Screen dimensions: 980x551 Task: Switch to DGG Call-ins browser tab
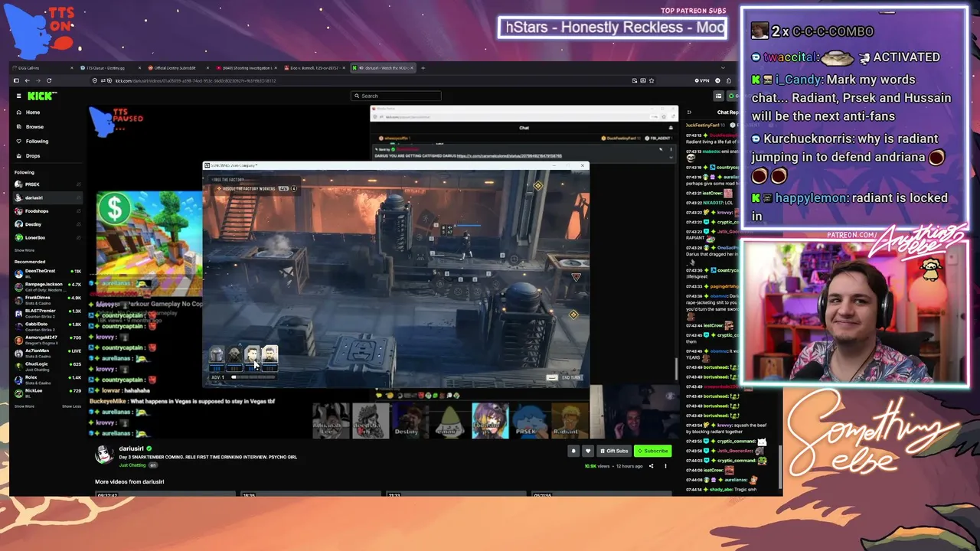pyautogui.click(x=42, y=67)
